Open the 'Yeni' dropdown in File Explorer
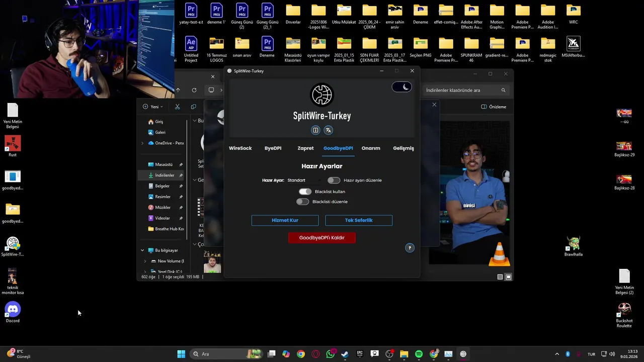This screenshot has width=644, height=362. point(153,107)
